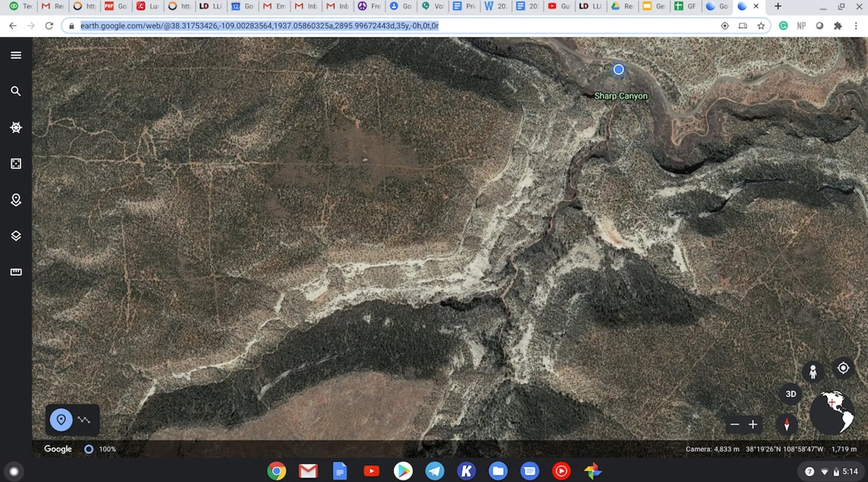Select the draw line or shape tool
This screenshot has height=482, width=868.
[x=84, y=420]
